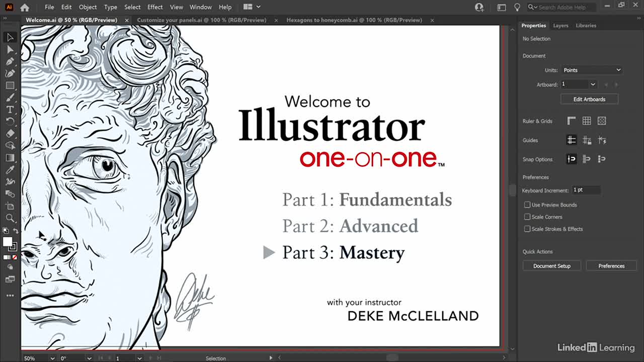
Task: Toggle the Transparency Grid icon
Action: [x=602, y=121]
